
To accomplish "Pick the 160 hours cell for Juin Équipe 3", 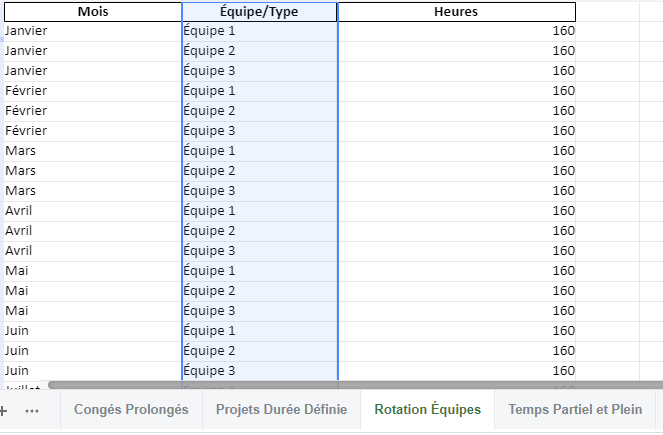I will point(457,371).
